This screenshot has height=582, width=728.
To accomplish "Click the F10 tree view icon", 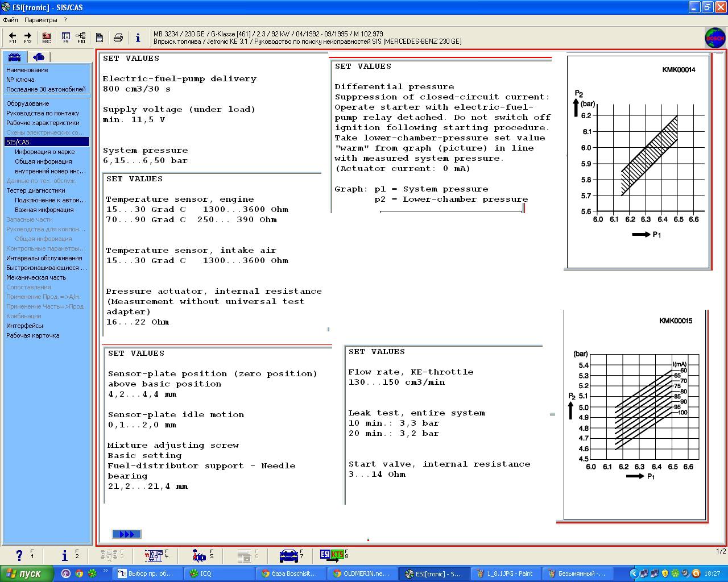I will [81, 38].
